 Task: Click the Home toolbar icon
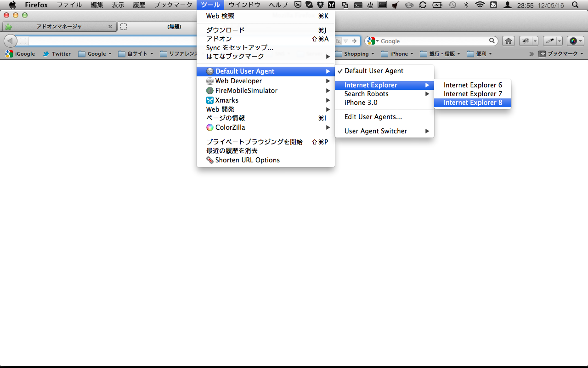pyautogui.click(x=508, y=41)
